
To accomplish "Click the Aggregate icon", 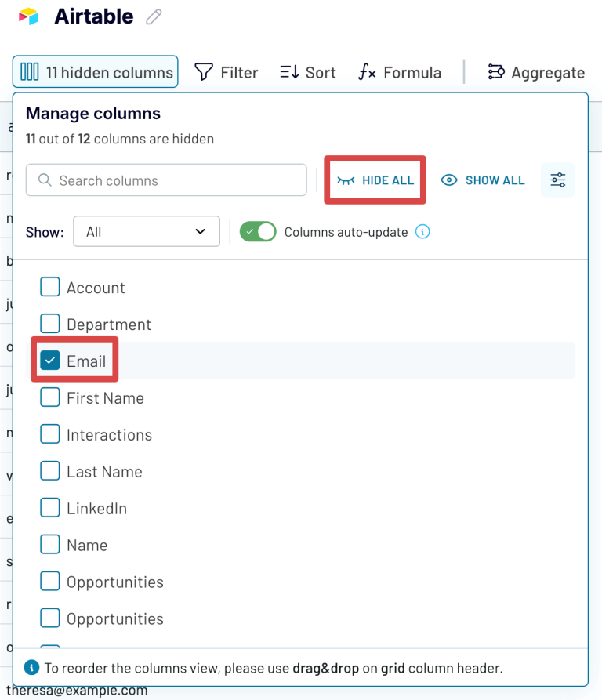I will pos(495,71).
